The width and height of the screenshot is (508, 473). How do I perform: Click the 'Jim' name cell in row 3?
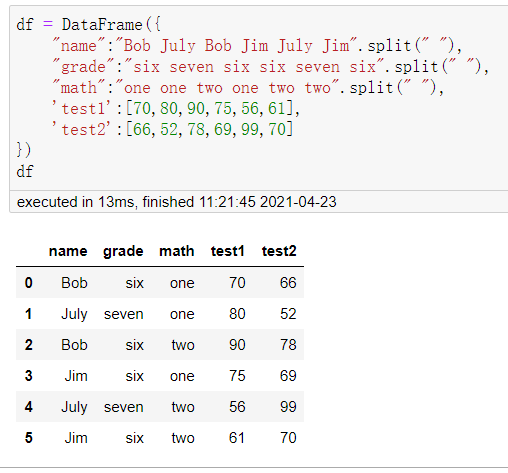pyautogui.click(x=76, y=376)
